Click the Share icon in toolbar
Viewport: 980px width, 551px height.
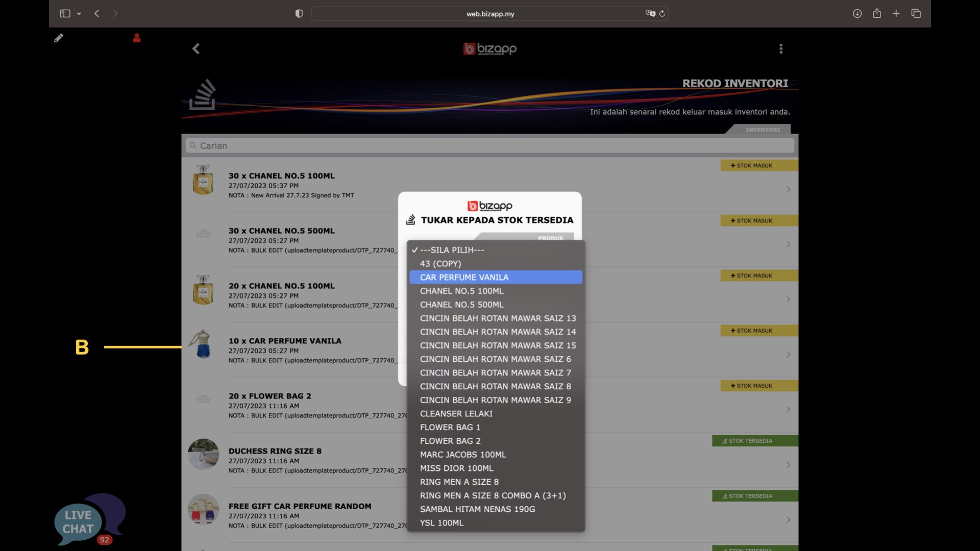tap(877, 13)
